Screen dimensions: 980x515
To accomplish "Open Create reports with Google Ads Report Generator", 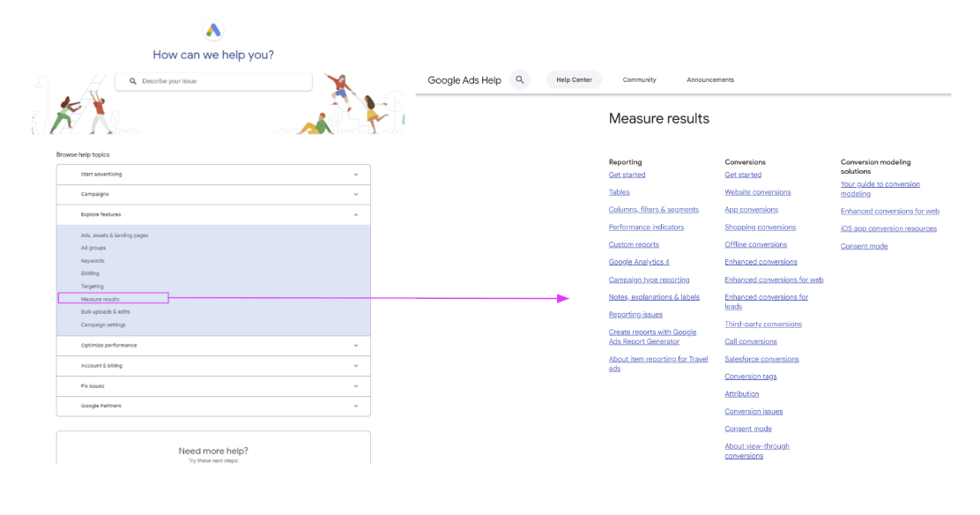I will click(x=652, y=337).
